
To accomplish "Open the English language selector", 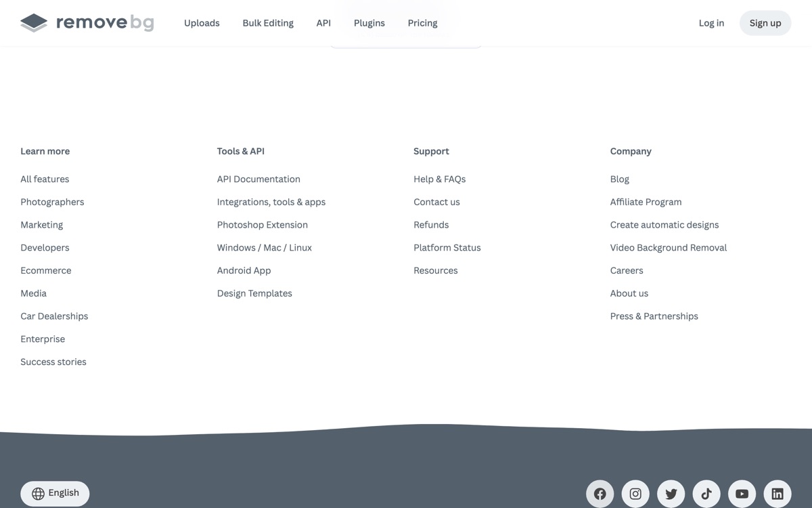I will 55,493.
